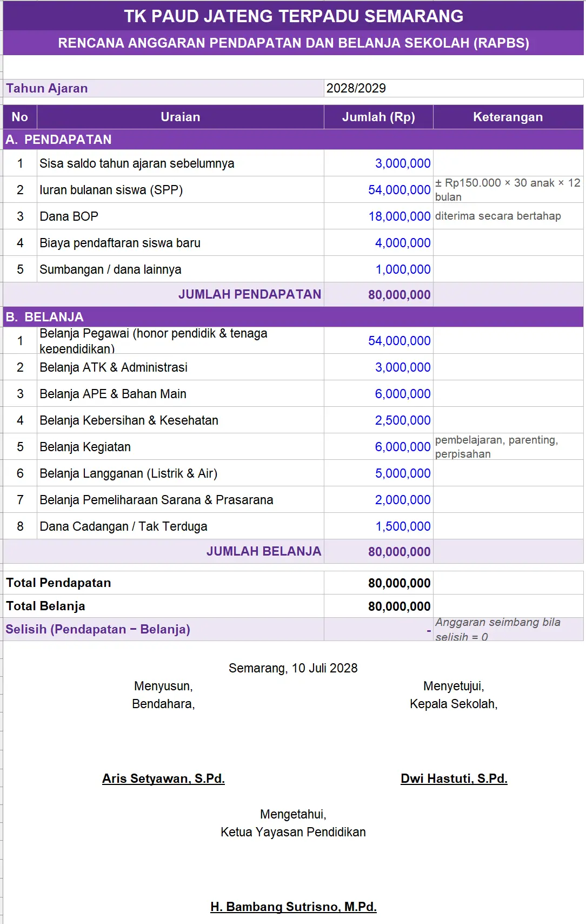Select 'Belanja Pemeliharaan Sarana & Prasarana' cell
The width and height of the screenshot is (586, 924).
tap(181, 500)
